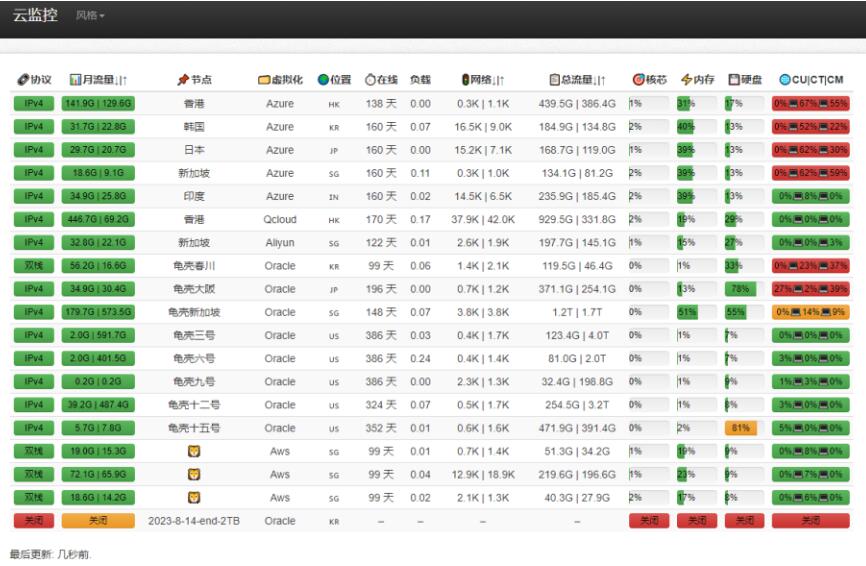Open the 风格 dropdown menu

click(90, 17)
